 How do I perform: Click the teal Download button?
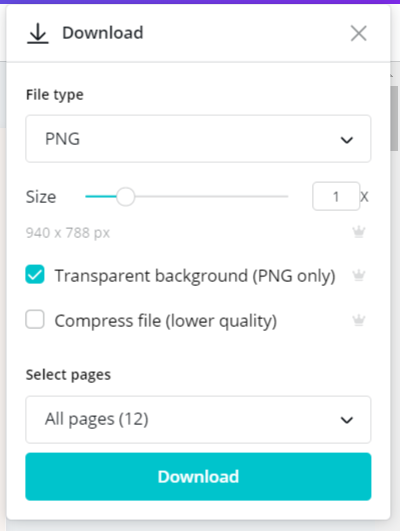click(x=198, y=476)
